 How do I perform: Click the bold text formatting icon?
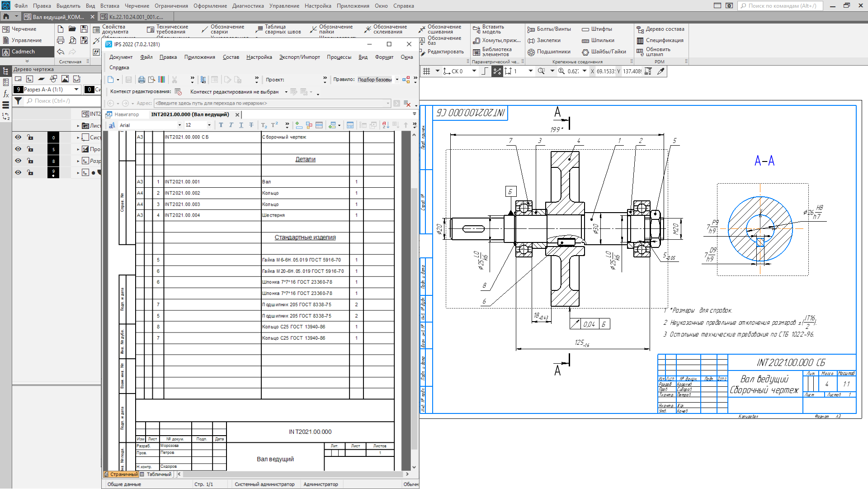point(221,125)
